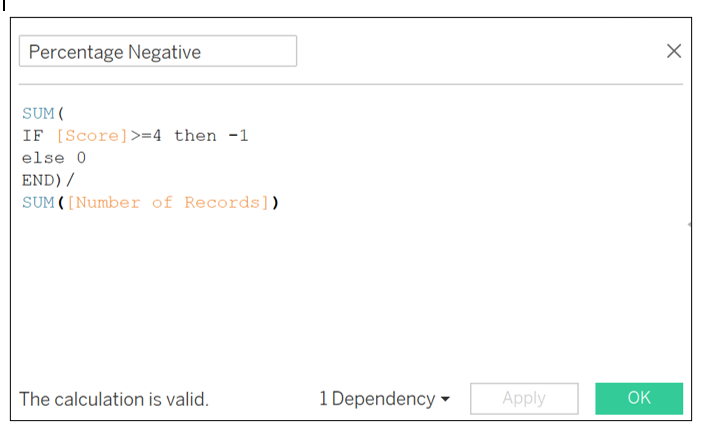The width and height of the screenshot is (707, 437).
Task: Open the 1 Dependency dropdown
Action: [x=385, y=398]
